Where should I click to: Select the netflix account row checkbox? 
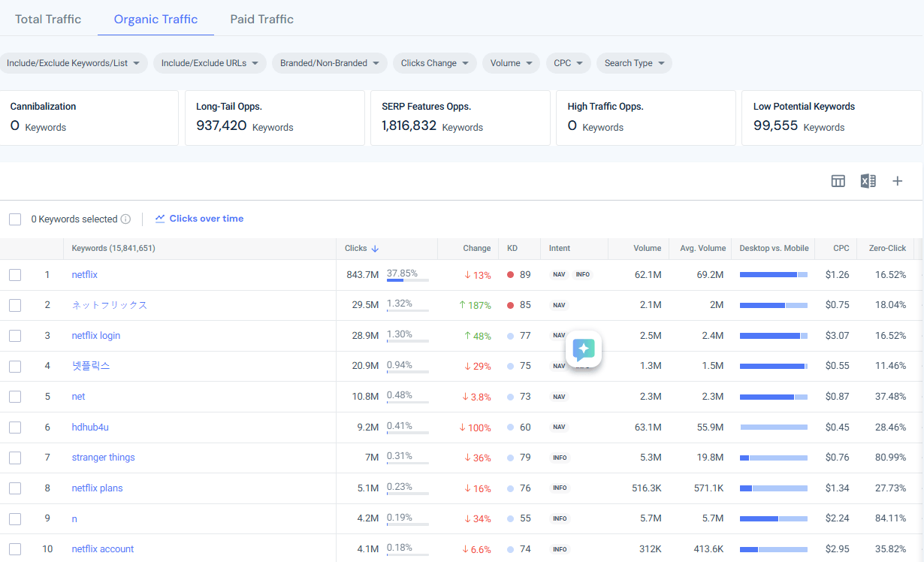[x=15, y=549]
